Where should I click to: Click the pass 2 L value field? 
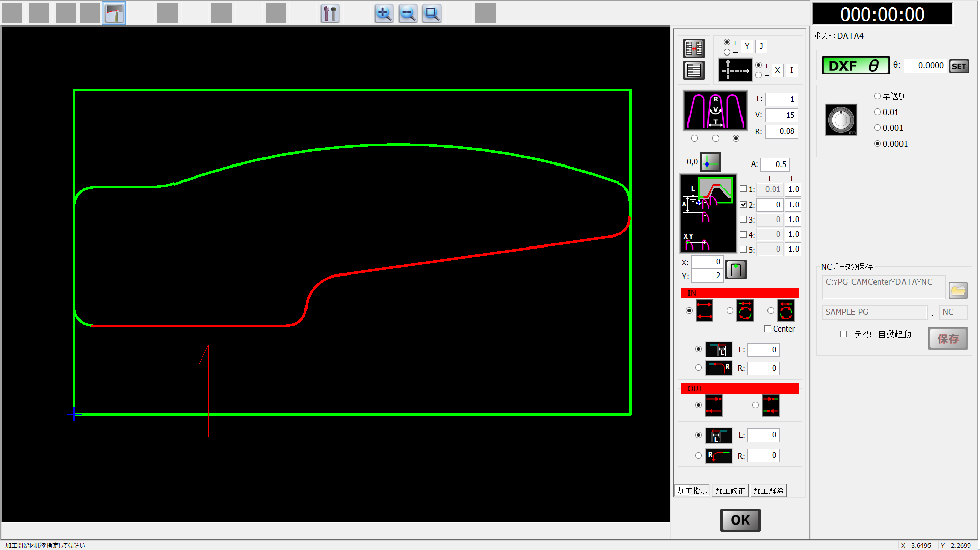click(x=770, y=205)
